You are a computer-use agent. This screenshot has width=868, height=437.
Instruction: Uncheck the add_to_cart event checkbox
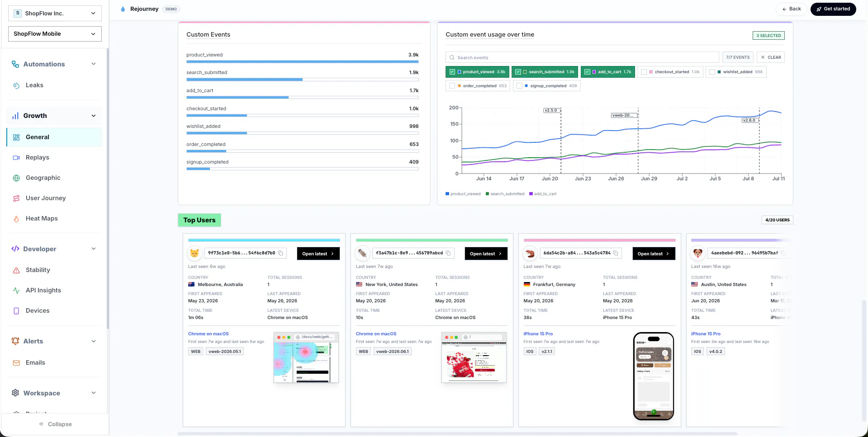[587, 72]
